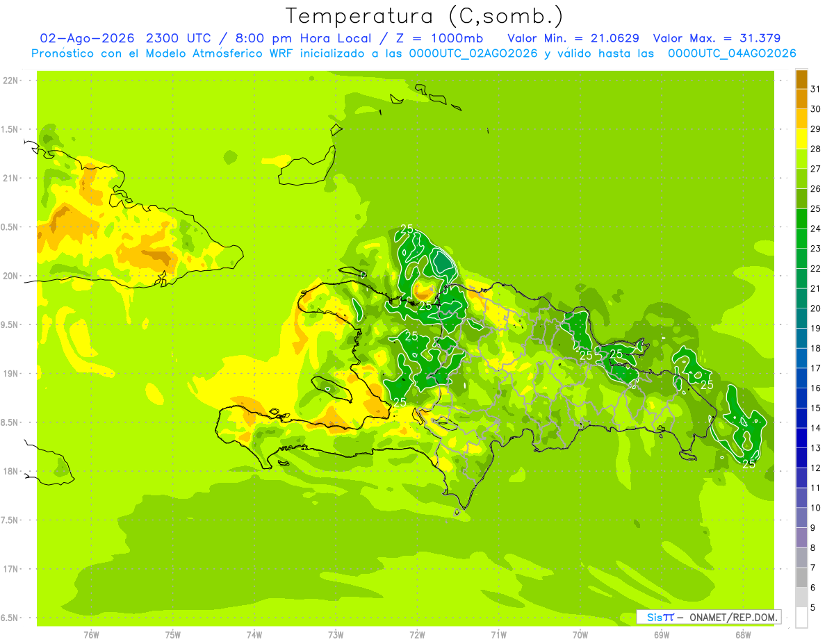This screenshot has height=644, width=834.
Task: Click color scale label "8"
Action: coord(813,547)
